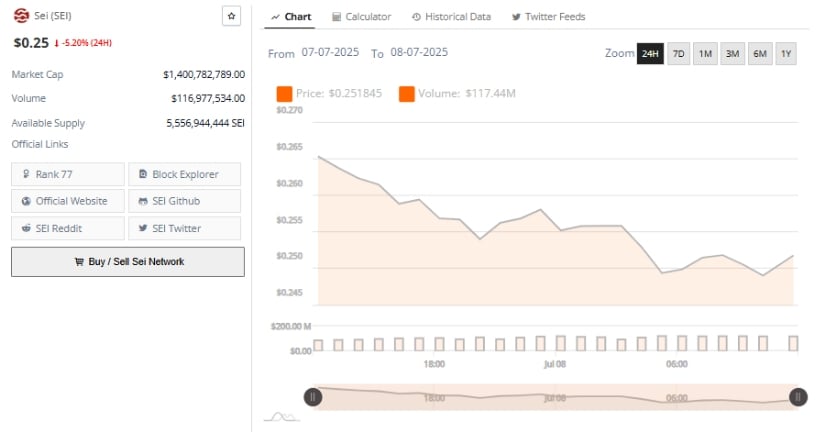825x432 pixels.
Task: Click the Volume value $116,977,534.00
Action: tap(208, 98)
